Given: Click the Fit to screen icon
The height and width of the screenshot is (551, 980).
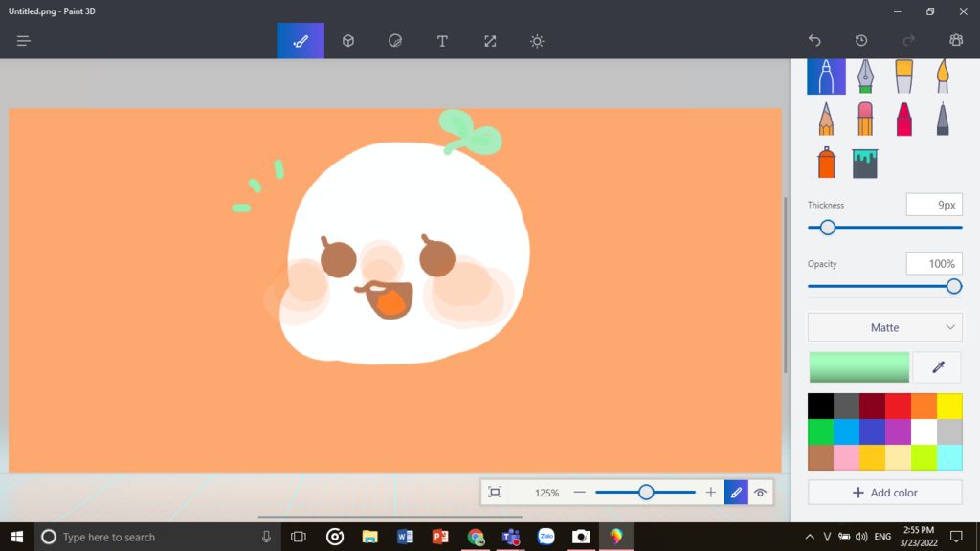Looking at the screenshot, I should pyautogui.click(x=495, y=493).
